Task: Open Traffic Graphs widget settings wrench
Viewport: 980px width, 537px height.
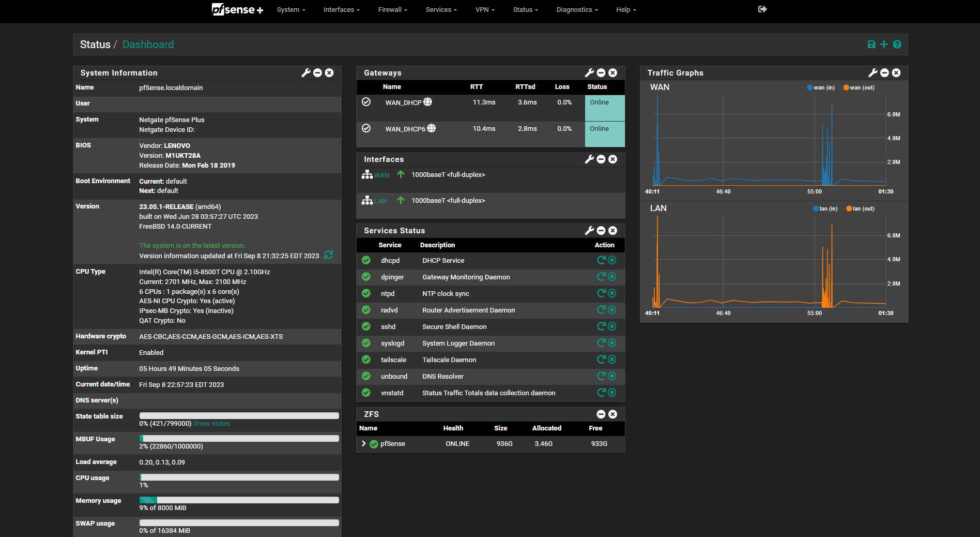Action: pos(873,73)
